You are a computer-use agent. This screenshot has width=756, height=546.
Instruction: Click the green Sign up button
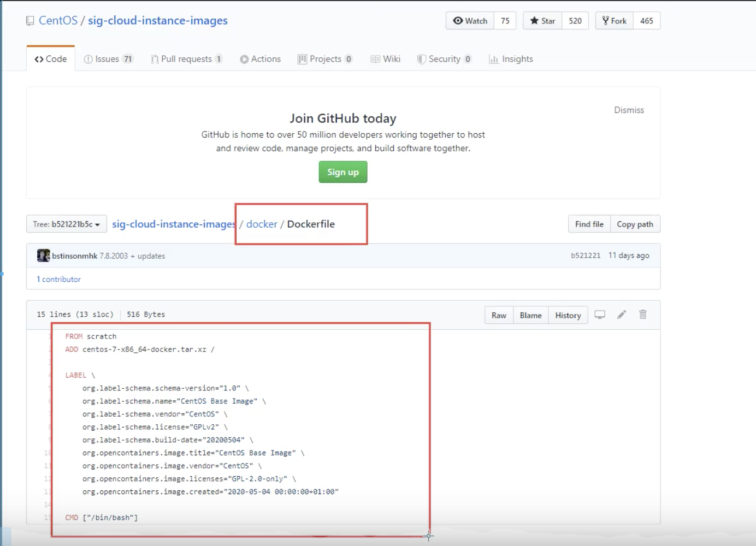coord(343,172)
